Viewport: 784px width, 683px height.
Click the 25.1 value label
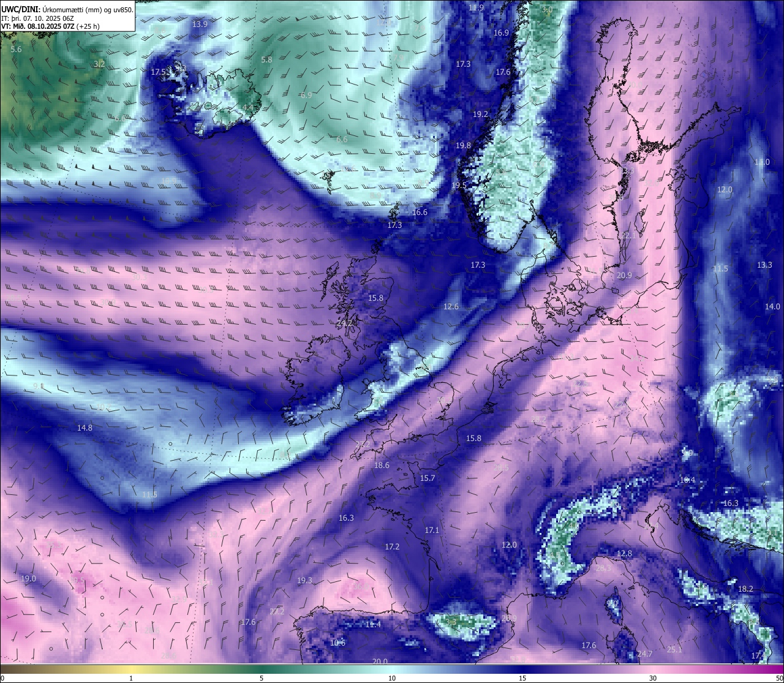click(x=674, y=650)
